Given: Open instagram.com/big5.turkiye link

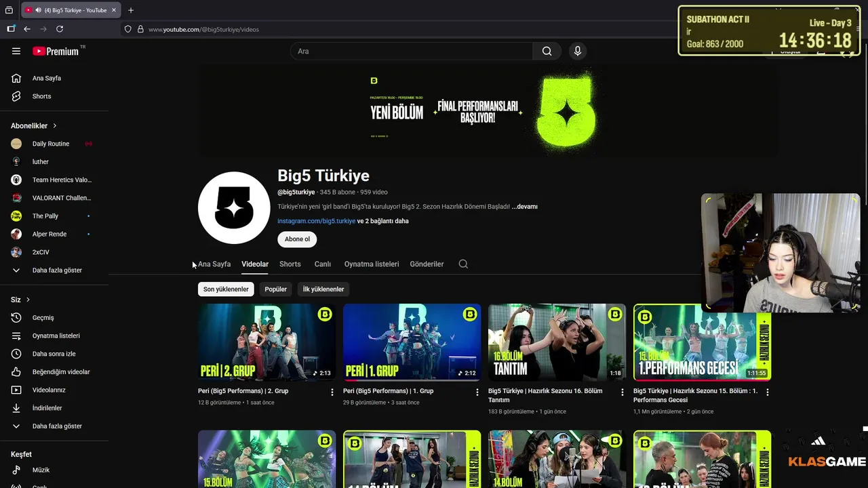Looking at the screenshot, I should tap(316, 221).
